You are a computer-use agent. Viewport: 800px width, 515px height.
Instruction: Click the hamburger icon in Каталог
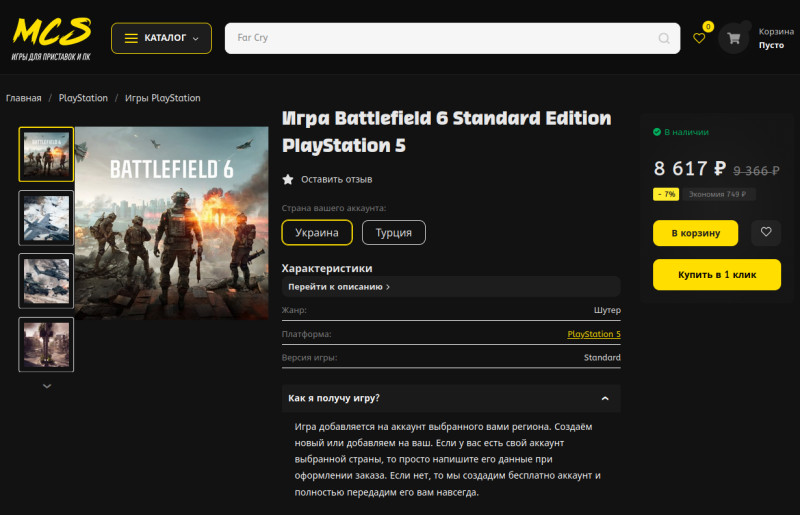point(131,38)
